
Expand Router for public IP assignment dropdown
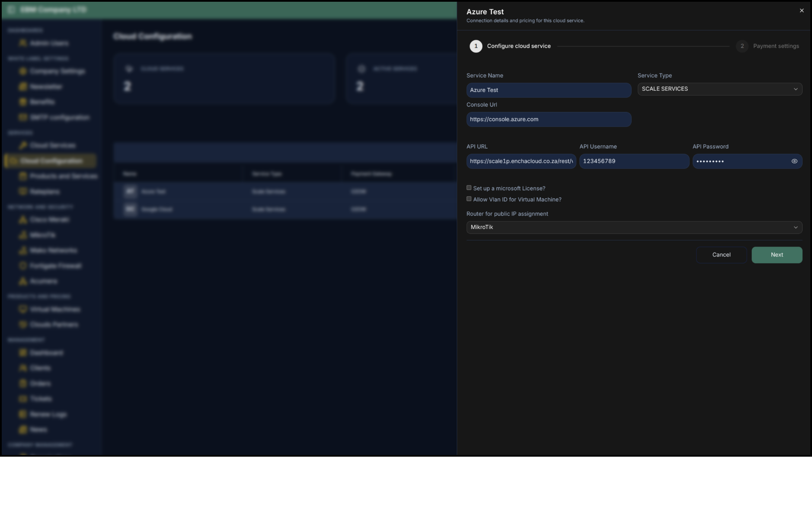click(634, 227)
